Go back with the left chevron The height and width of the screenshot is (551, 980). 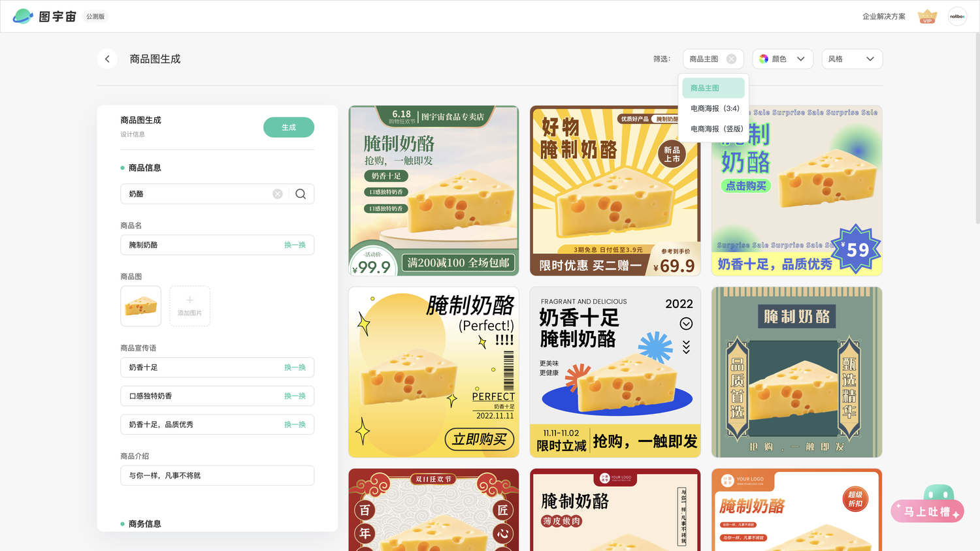[x=107, y=59]
